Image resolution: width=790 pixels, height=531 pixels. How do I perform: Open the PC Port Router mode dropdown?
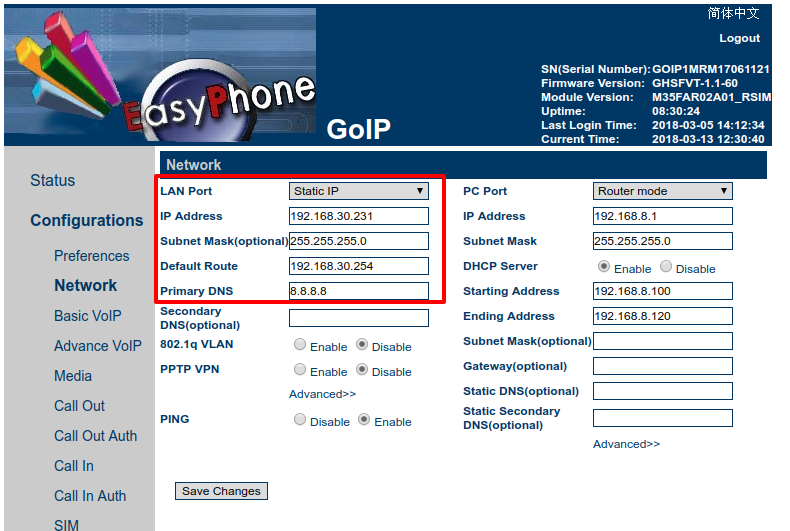tap(662, 191)
